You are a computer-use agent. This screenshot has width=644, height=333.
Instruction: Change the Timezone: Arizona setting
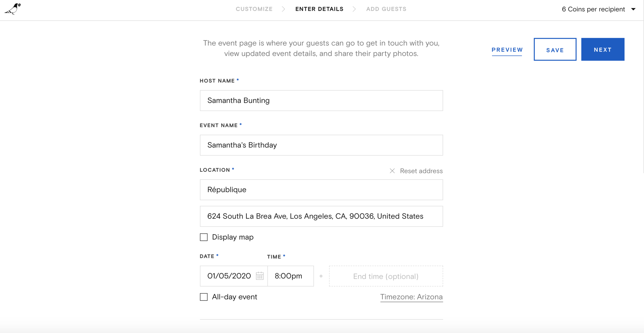[411, 297]
